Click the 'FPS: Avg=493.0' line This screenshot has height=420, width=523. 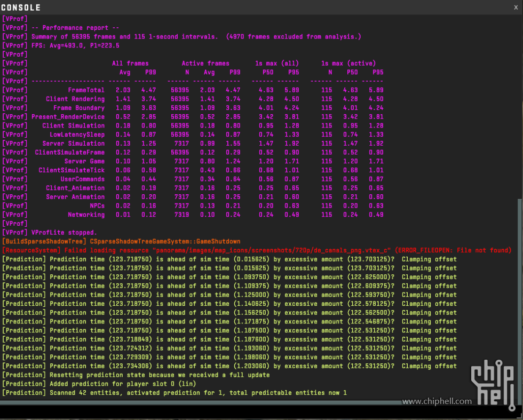coord(75,46)
